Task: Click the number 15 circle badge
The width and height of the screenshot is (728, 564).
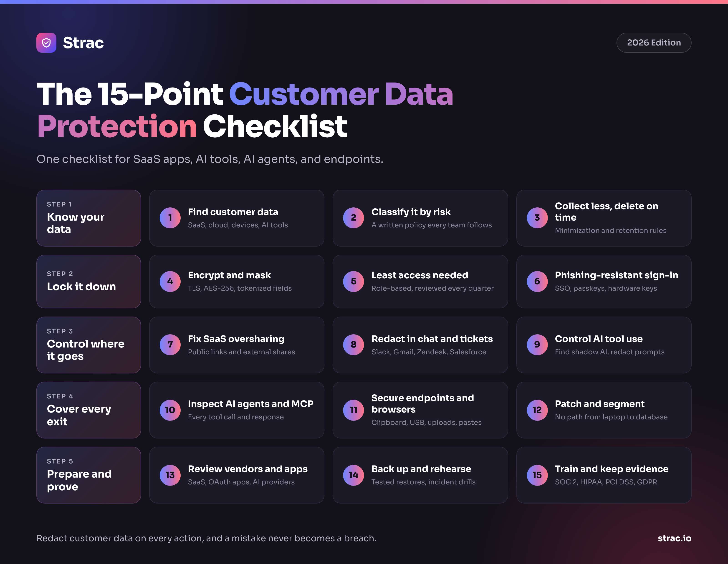Action: pyautogui.click(x=537, y=475)
